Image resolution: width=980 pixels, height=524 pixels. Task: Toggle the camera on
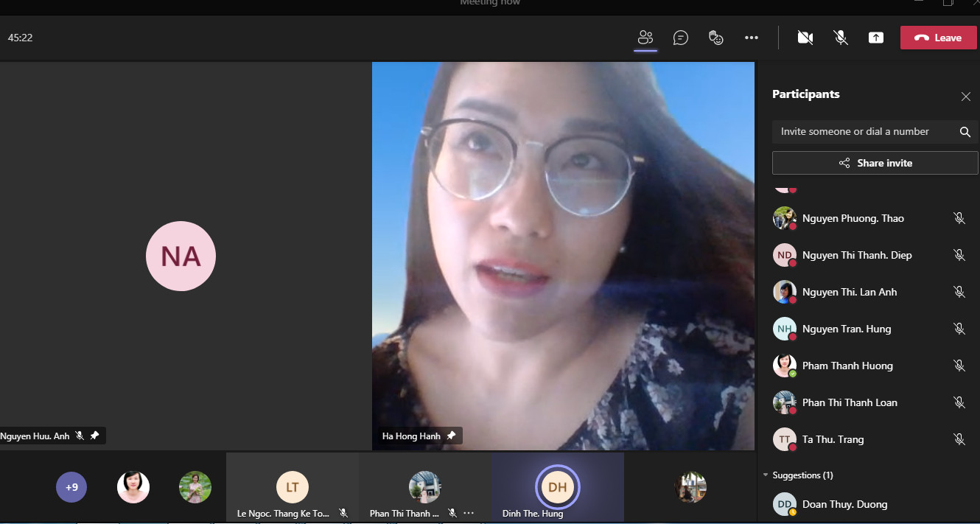[805, 38]
